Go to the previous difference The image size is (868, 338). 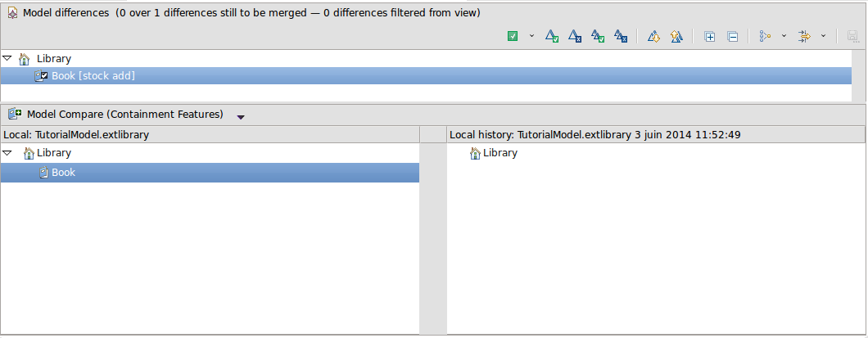coord(676,36)
